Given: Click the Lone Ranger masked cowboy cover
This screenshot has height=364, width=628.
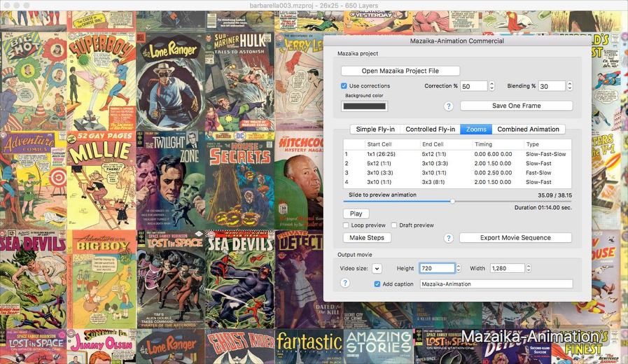Looking at the screenshot, I should [171, 82].
